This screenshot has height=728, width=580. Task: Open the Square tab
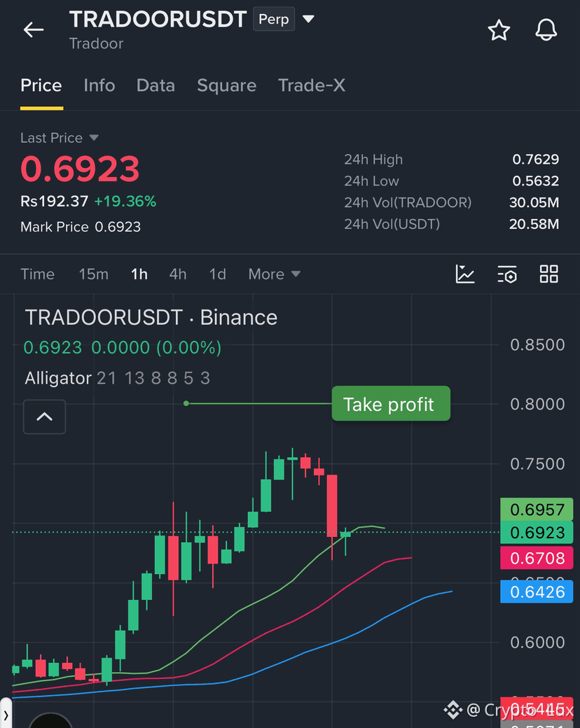(x=226, y=85)
